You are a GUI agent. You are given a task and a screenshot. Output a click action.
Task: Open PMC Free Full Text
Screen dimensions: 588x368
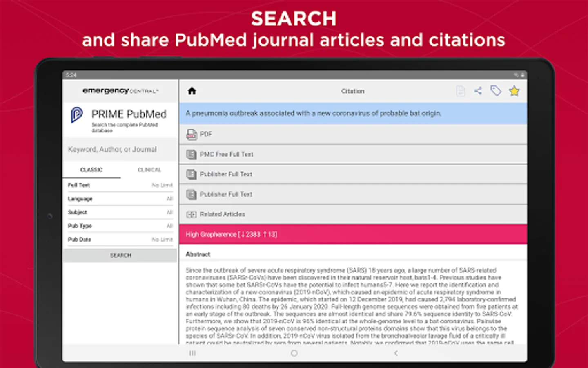pos(353,154)
